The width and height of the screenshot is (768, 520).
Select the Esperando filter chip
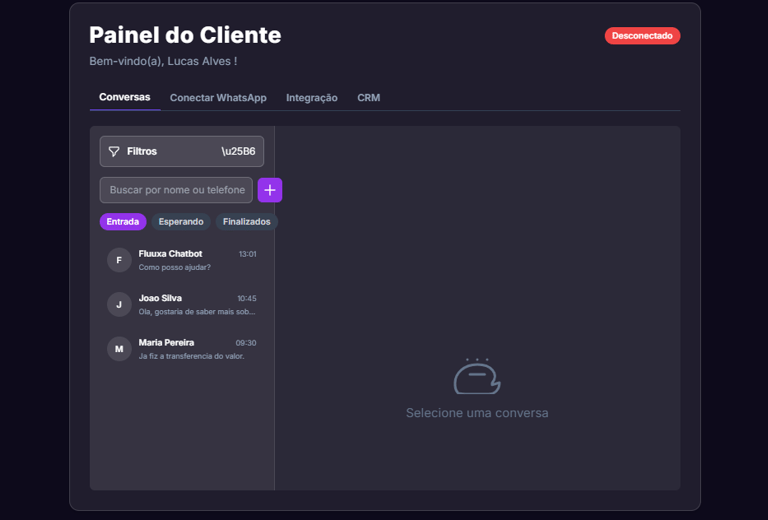coord(181,221)
